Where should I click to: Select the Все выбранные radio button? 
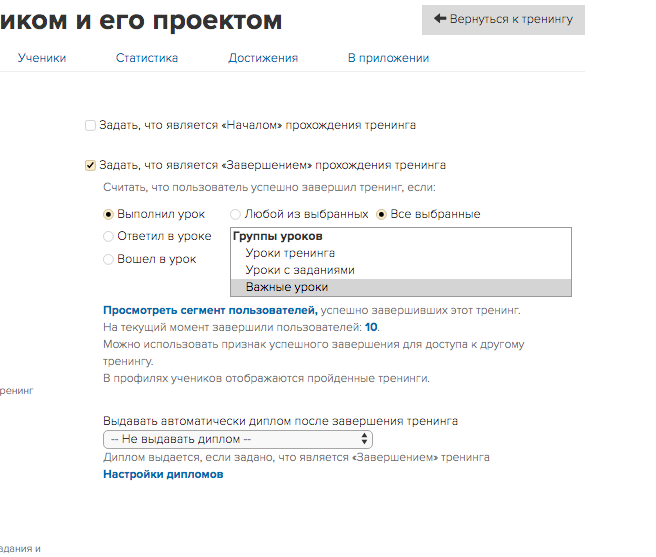click(381, 214)
